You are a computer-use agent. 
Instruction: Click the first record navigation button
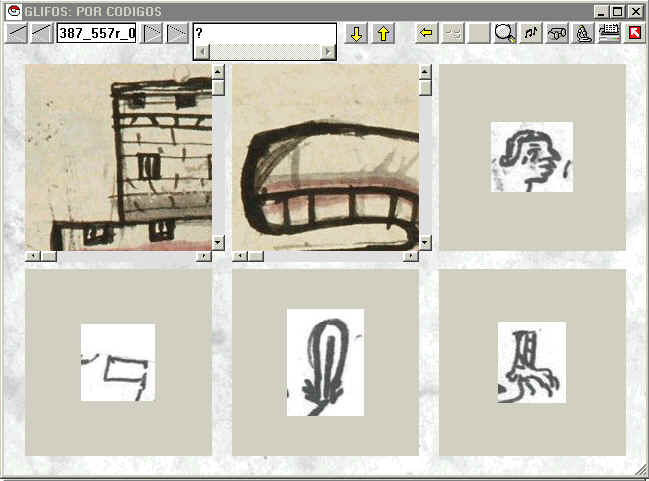[x=16, y=33]
